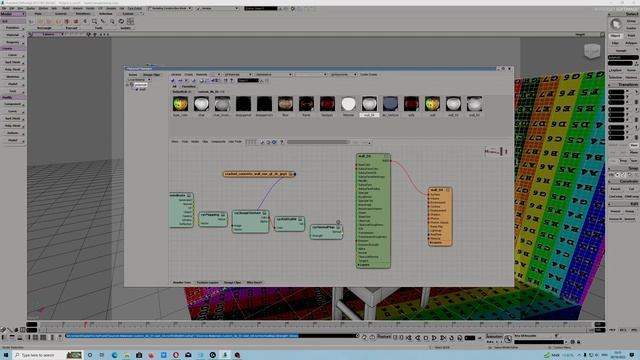The image size is (640, 360).
Task: Click the Object selection filter button
Action: (x=616, y=36)
